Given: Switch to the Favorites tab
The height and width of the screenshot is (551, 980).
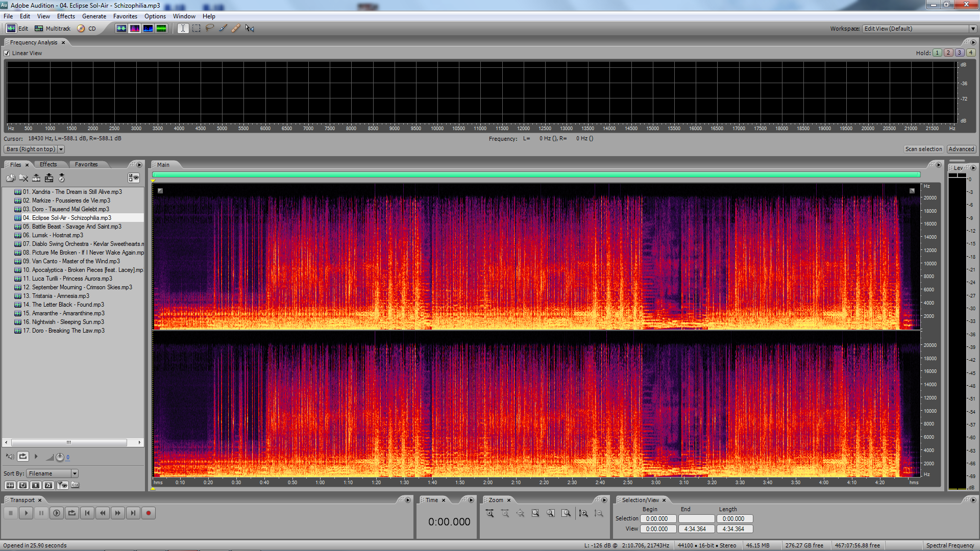Looking at the screenshot, I should pyautogui.click(x=86, y=164).
